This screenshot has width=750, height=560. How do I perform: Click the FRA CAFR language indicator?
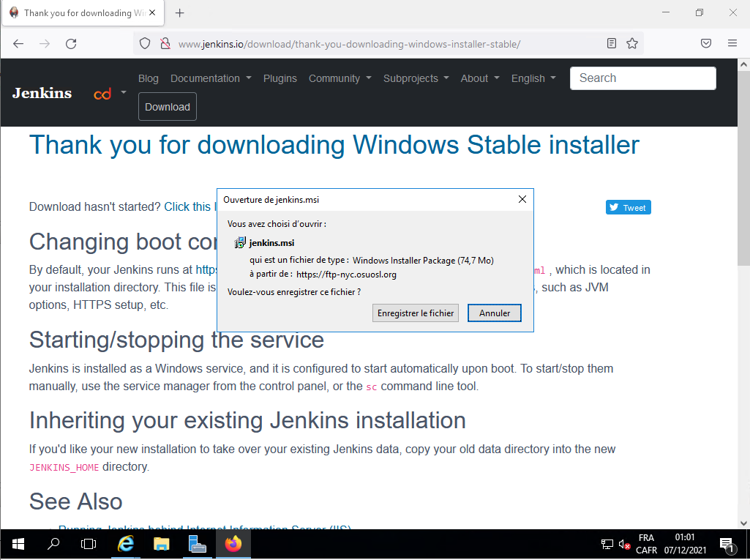click(646, 544)
